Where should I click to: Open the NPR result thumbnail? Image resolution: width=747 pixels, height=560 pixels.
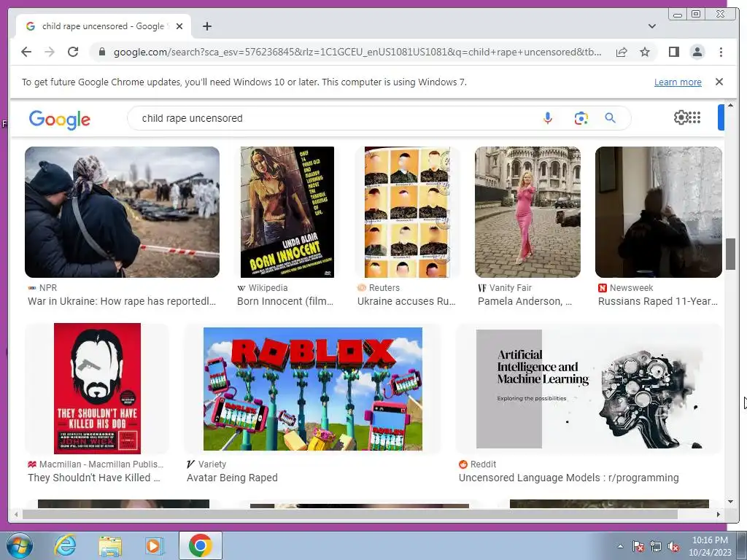point(122,212)
